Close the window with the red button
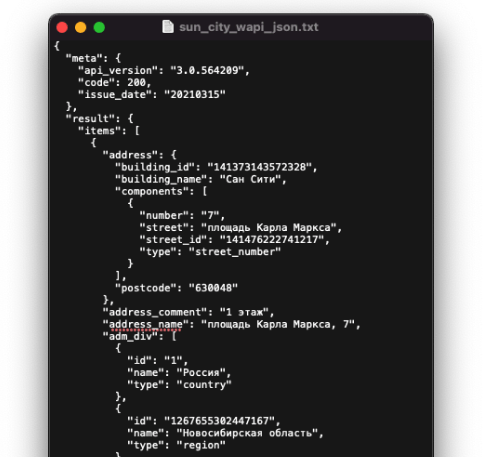485x457 pixels. point(62,27)
